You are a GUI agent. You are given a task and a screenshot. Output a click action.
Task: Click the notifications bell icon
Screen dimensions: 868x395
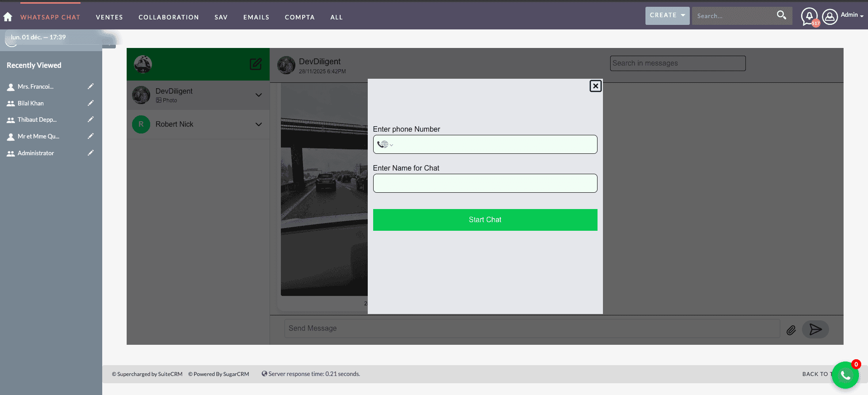809,17
